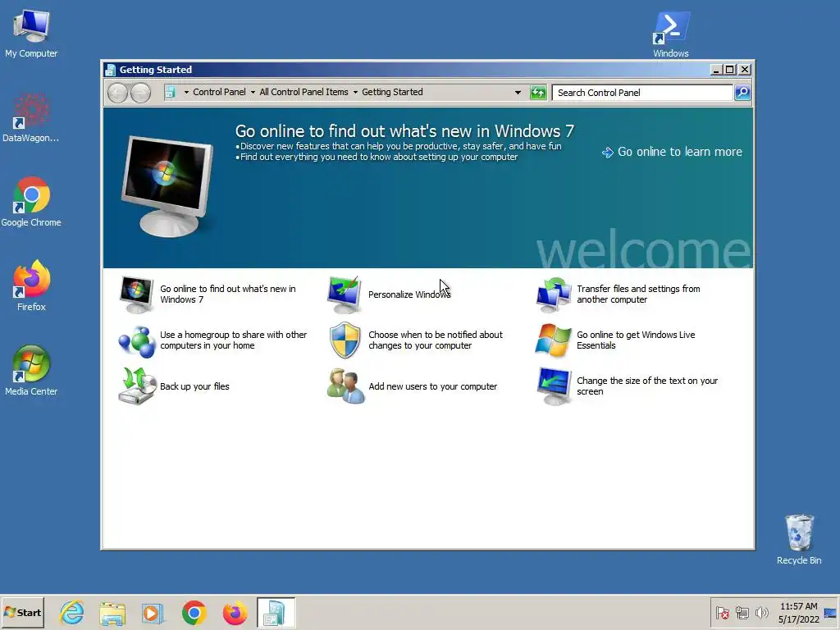Select Add new users to your computer text
This screenshot has height=630, width=840.
point(433,387)
